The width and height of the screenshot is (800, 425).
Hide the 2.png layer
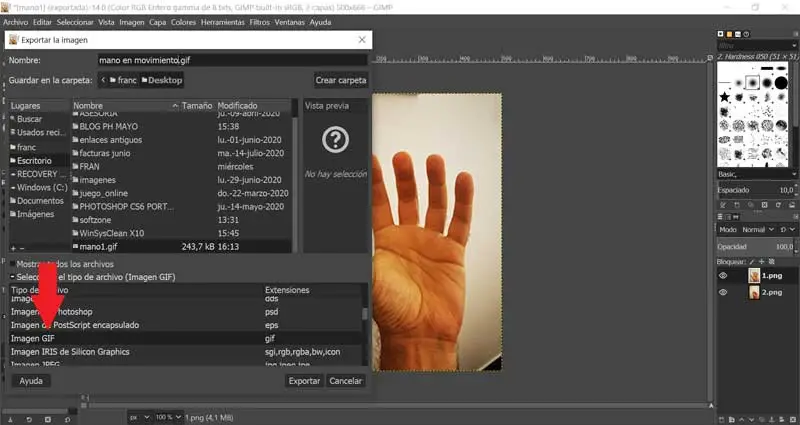point(723,292)
